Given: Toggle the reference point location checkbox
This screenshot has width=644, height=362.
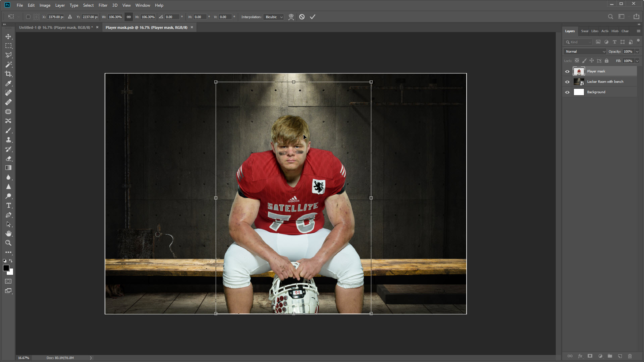Looking at the screenshot, I should click(28, 17).
